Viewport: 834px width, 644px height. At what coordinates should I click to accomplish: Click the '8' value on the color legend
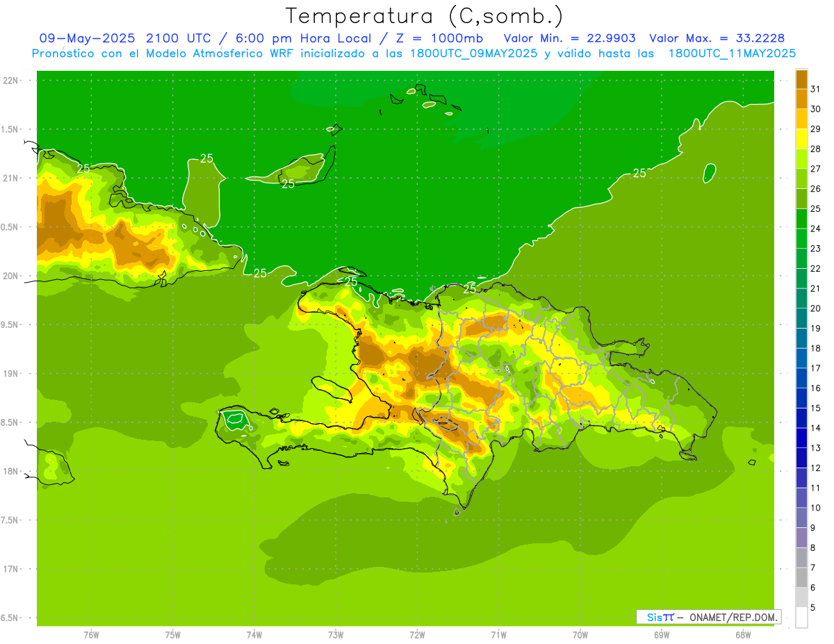click(x=813, y=547)
